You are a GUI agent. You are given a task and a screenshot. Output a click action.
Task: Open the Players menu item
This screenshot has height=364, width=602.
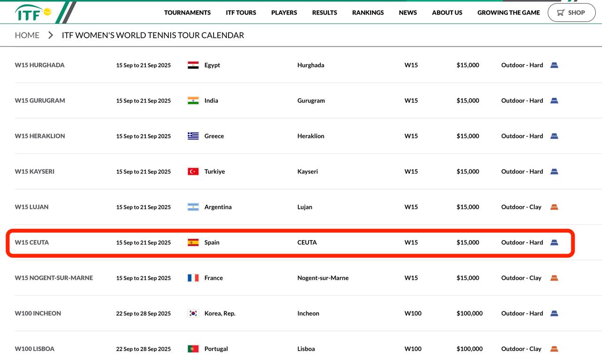pyautogui.click(x=284, y=13)
